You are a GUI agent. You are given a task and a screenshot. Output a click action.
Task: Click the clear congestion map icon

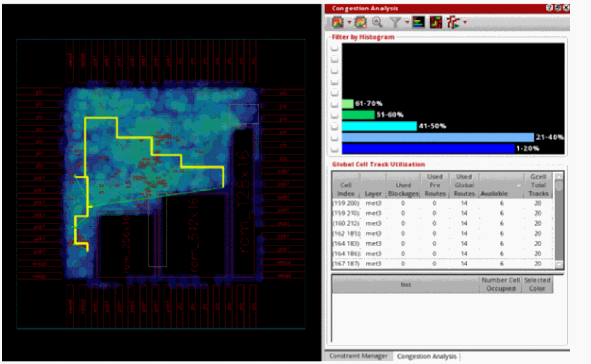click(x=360, y=23)
